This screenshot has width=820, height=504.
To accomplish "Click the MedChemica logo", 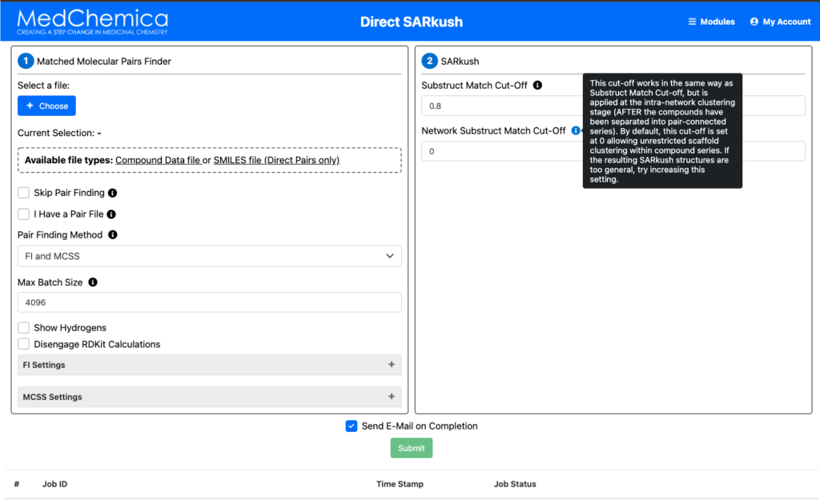I will tap(92, 22).
